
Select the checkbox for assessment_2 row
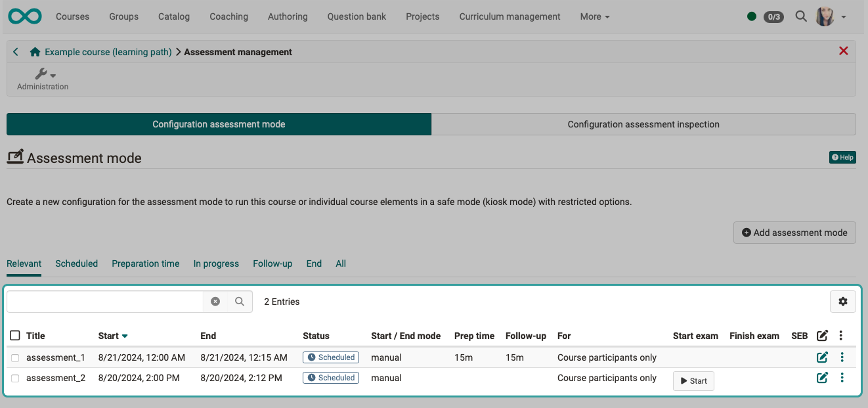15,378
